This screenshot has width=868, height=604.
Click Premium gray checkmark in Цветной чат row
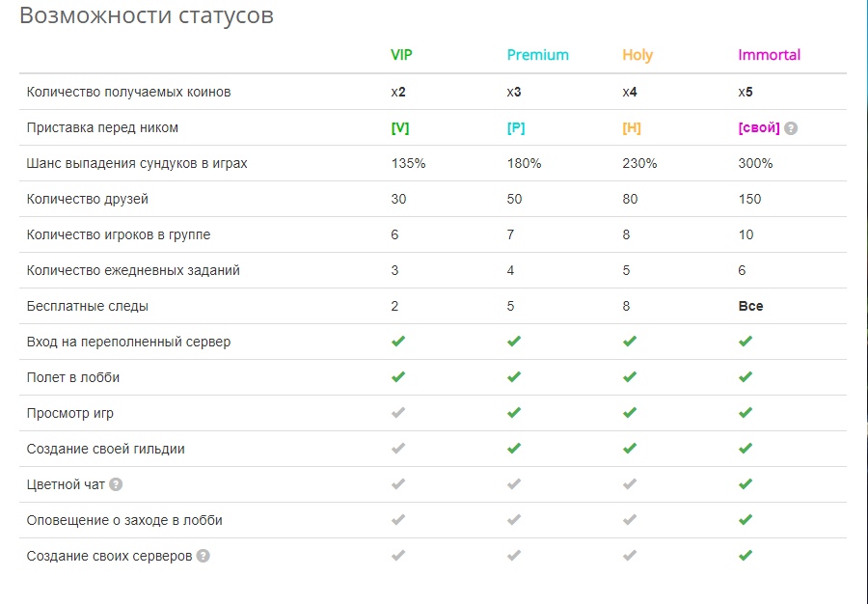tap(514, 483)
